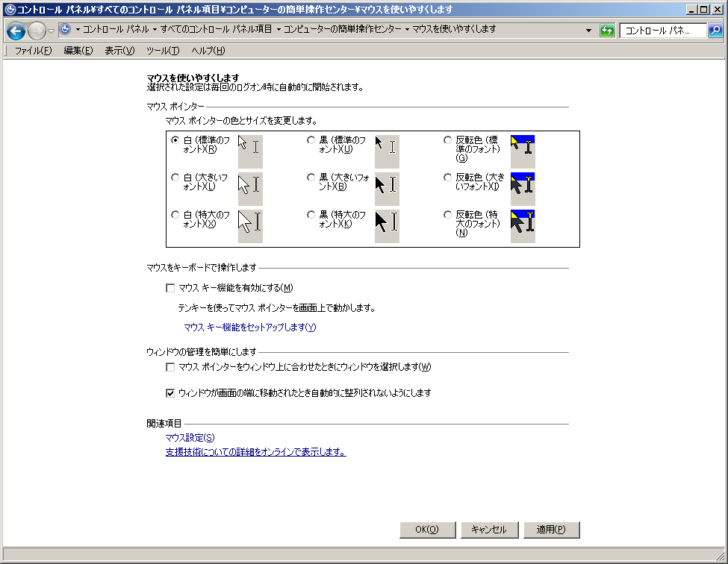Expand the recent pages dropdown next to Forward
This screenshot has height=564, width=728.
[52, 31]
